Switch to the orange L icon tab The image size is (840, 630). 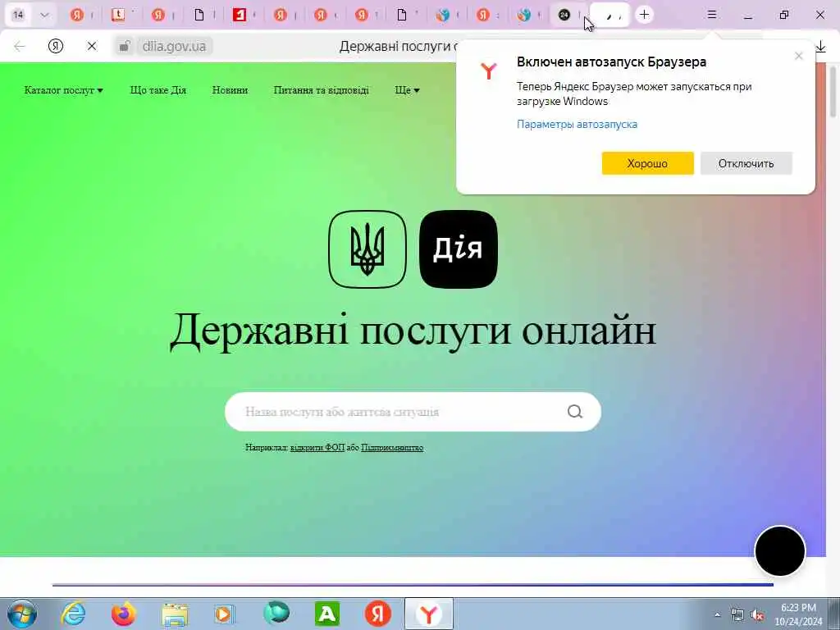click(118, 15)
